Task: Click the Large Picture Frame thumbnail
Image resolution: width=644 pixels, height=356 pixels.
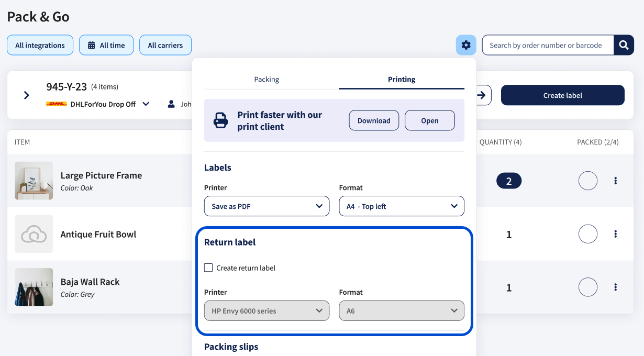Action: (34, 181)
